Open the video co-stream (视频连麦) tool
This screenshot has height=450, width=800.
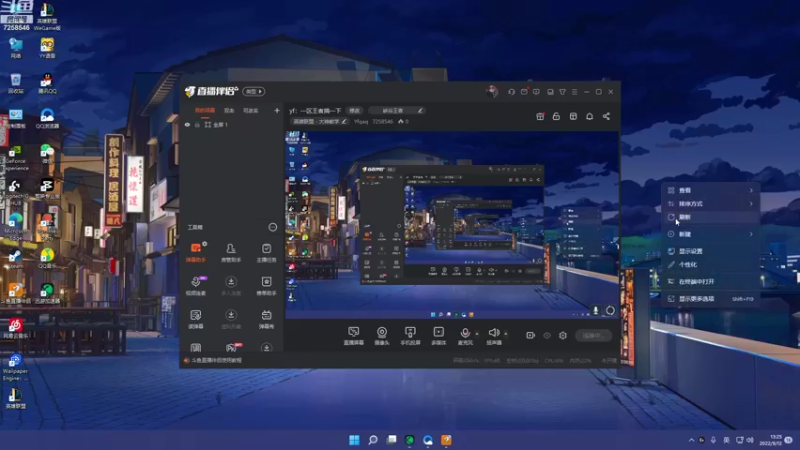pyautogui.click(x=196, y=286)
